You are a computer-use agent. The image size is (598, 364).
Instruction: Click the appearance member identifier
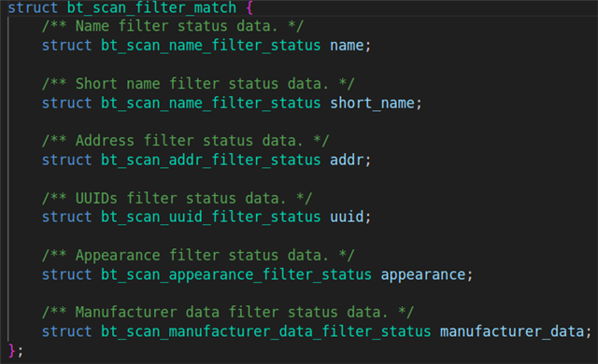423,274
